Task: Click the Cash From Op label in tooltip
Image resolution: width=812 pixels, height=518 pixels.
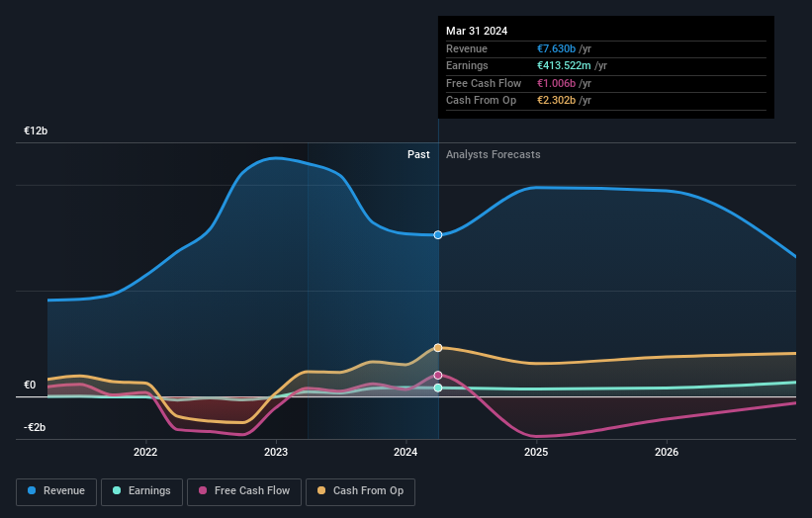Action: pos(481,101)
